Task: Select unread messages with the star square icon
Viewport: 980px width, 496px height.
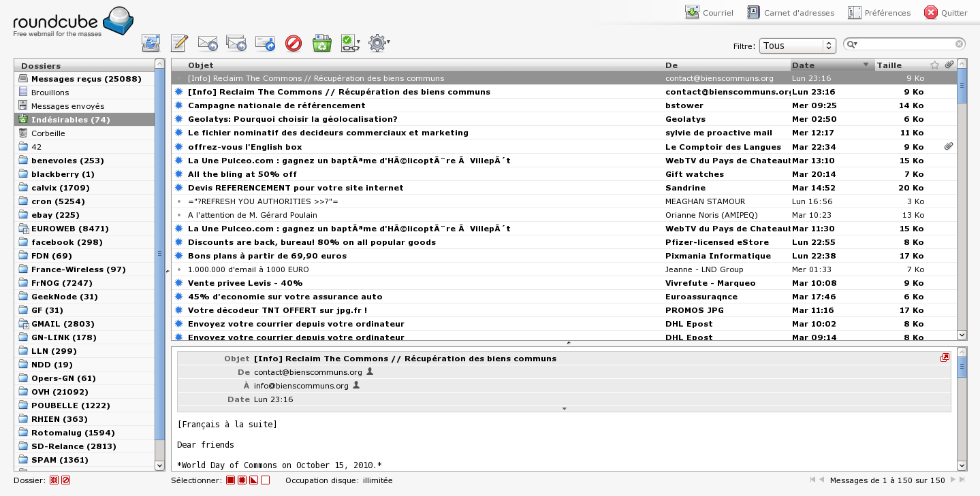Action: 242,480
